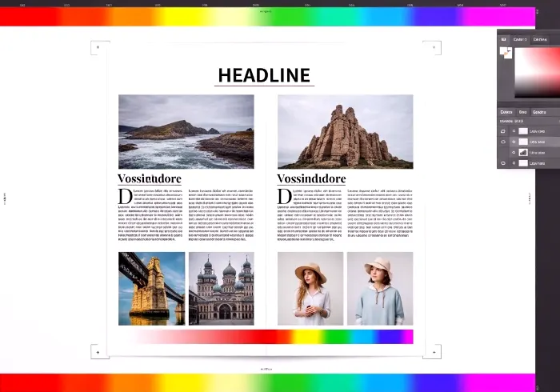Toggle visibility eye of the bottom layer

click(503, 163)
